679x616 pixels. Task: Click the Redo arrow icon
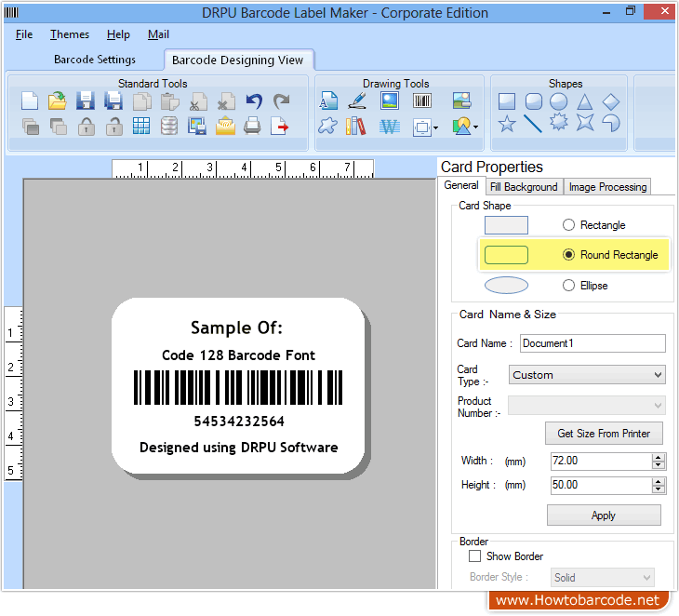point(282,101)
